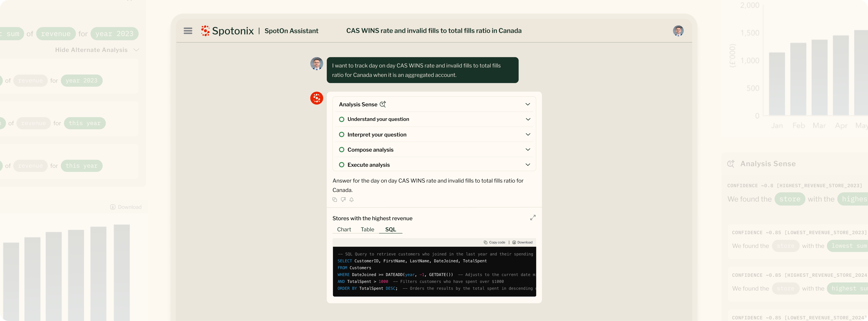Give thumbs down feedback on answer
Viewport: 868px width, 321px height.
343,200
